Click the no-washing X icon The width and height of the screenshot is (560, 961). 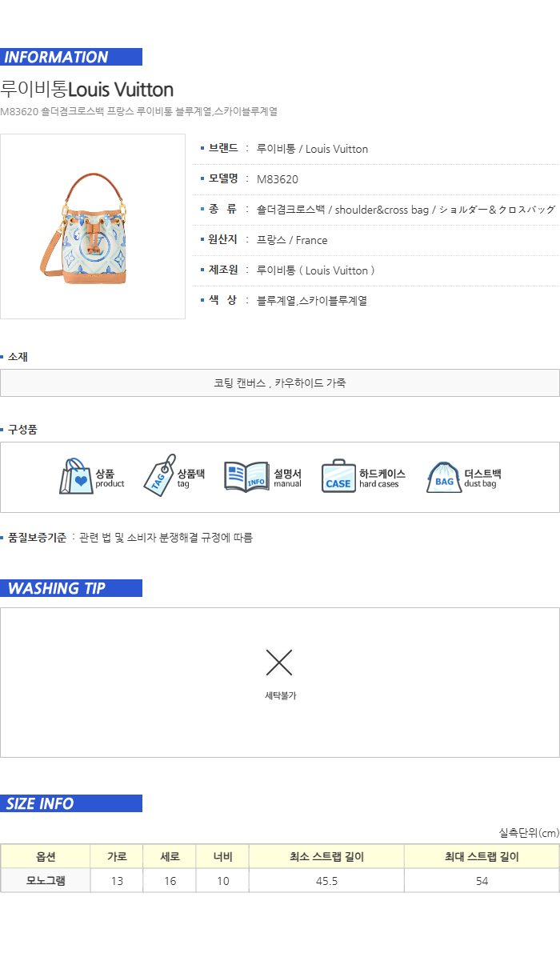click(x=279, y=663)
